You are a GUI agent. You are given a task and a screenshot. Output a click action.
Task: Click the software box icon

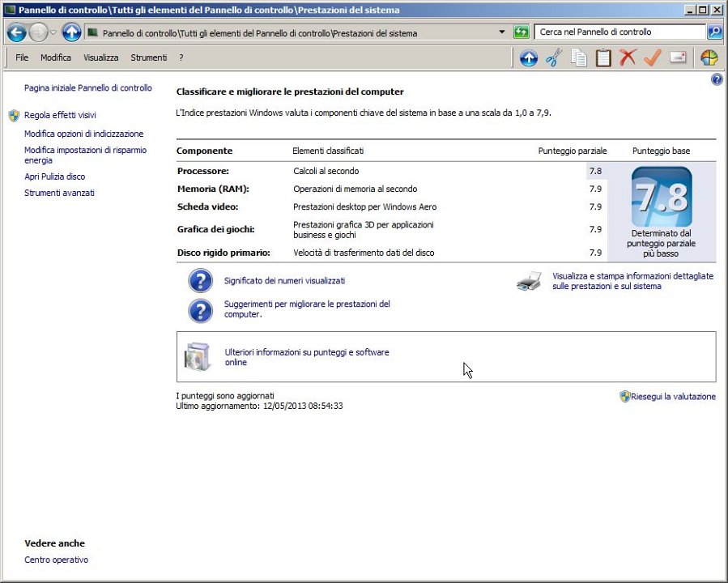pyautogui.click(x=198, y=356)
